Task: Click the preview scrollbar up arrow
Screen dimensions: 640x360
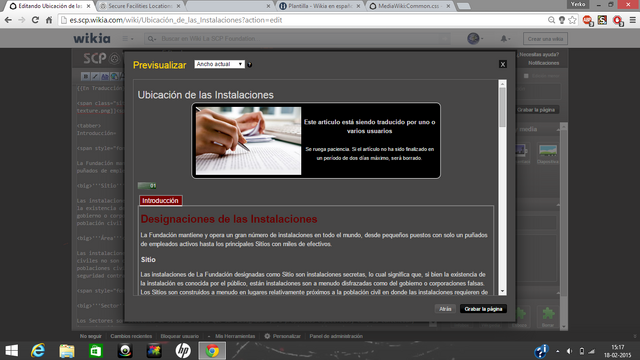Action: click(x=502, y=84)
